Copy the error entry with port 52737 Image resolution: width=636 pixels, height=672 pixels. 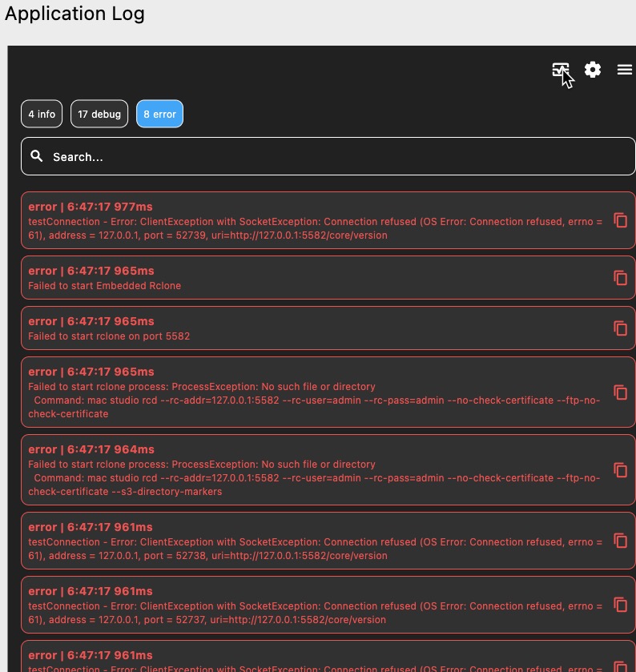point(620,605)
